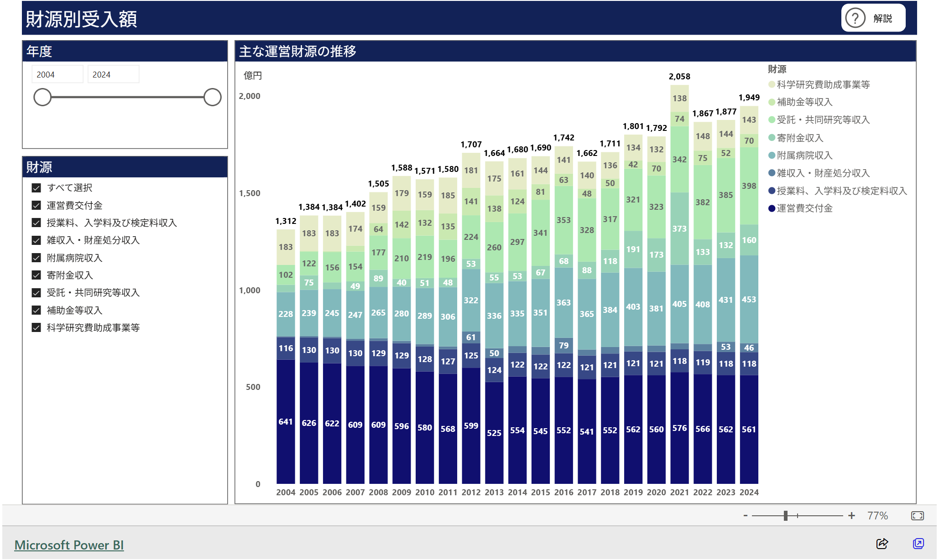Click the 2021 total bar label 2,058
The image size is (939, 560).
click(x=679, y=77)
